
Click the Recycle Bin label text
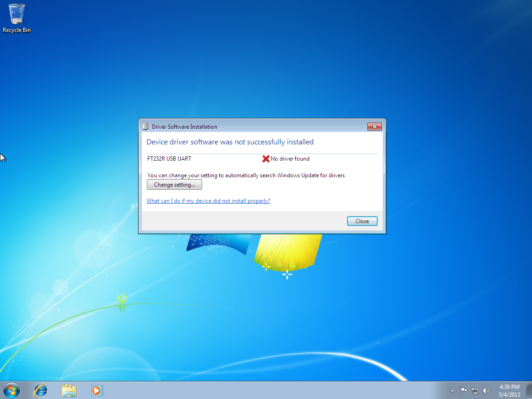(x=17, y=30)
